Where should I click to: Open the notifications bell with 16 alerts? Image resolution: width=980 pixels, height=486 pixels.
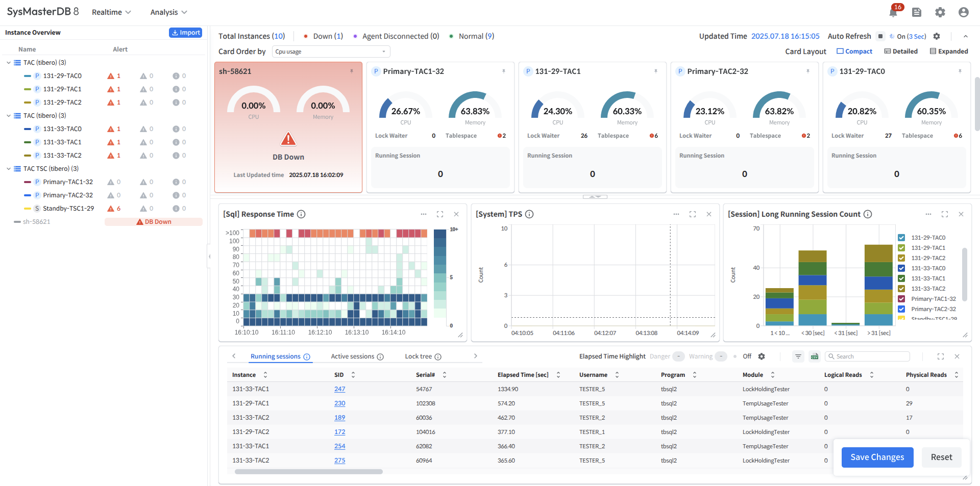pos(893,12)
